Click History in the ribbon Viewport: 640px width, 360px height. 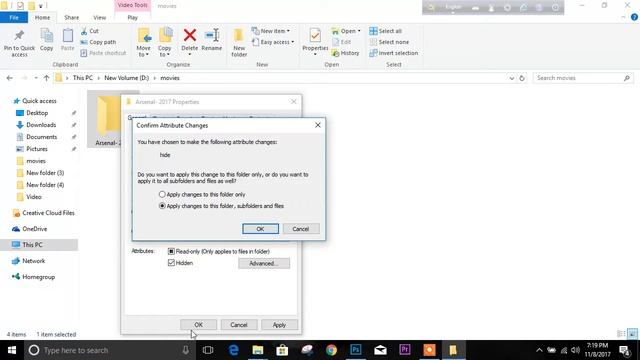(x=345, y=53)
